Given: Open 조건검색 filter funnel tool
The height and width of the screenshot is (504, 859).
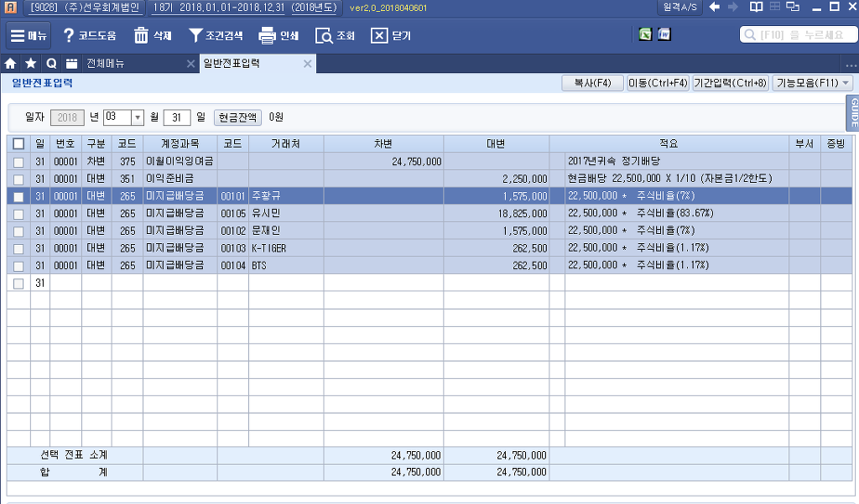Looking at the screenshot, I should (x=195, y=35).
